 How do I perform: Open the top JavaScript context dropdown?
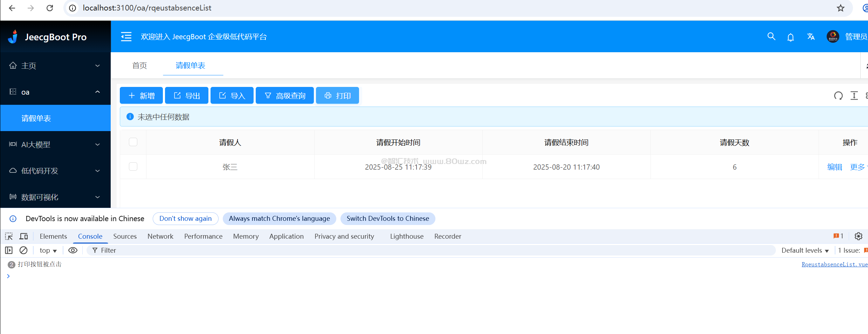tap(48, 250)
